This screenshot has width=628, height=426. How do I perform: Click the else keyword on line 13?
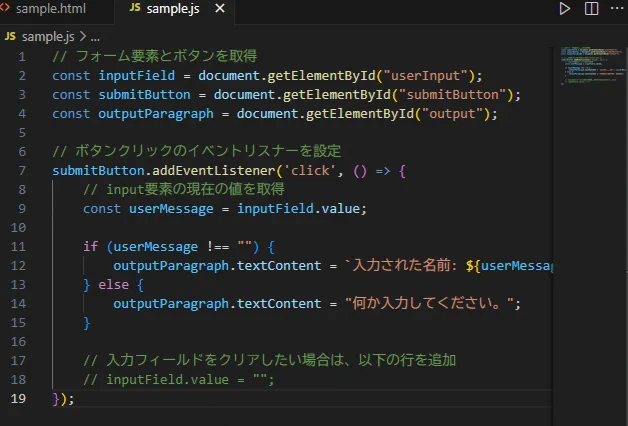[x=114, y=285]
